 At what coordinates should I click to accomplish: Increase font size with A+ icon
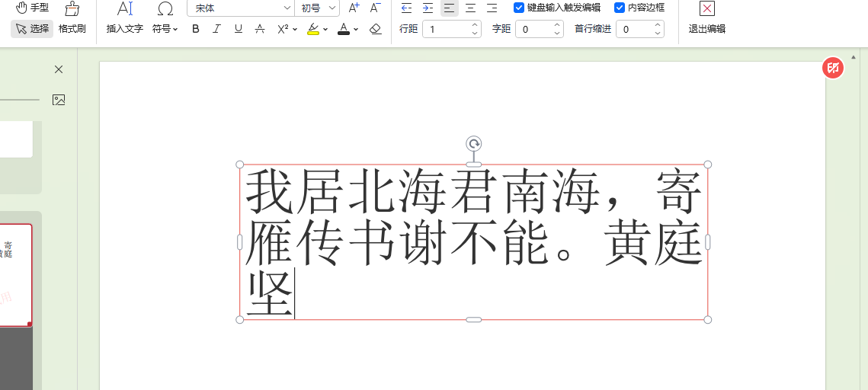click(x=354, y=8)
